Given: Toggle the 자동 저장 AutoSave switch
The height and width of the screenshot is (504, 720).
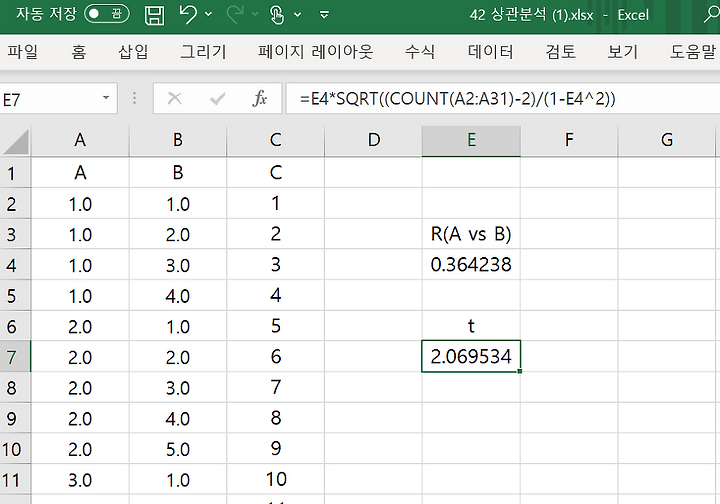Looking at the screenshot, I should coord(107,14).
